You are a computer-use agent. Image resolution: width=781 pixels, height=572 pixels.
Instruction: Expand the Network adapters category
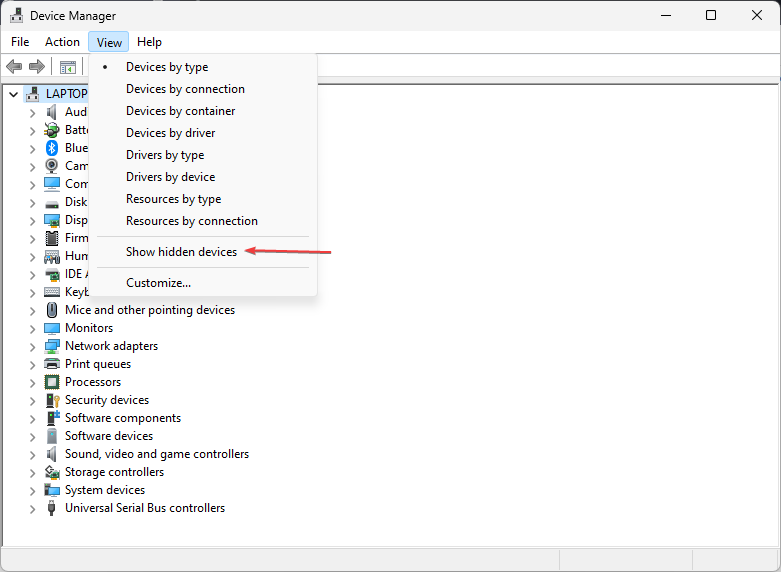point(32,347)
